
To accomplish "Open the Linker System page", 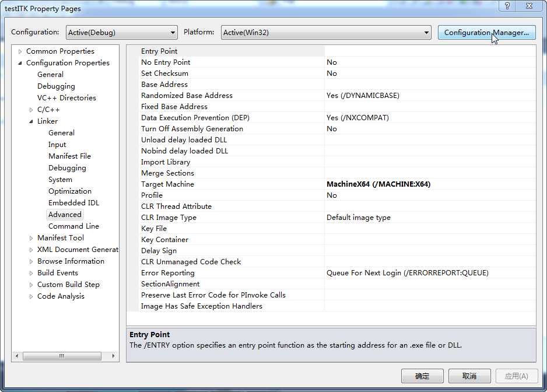I will 60,180.
